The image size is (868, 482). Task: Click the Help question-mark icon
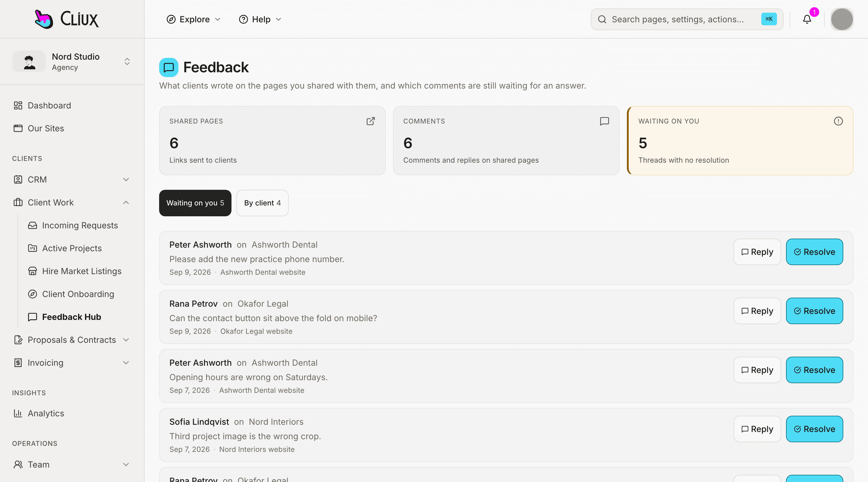243,19
